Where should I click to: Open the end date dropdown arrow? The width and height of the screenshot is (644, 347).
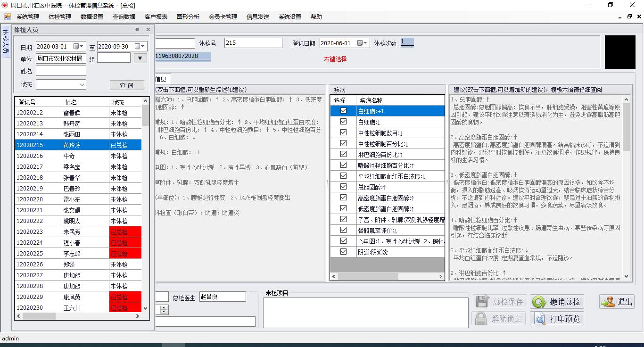[143, 46]
